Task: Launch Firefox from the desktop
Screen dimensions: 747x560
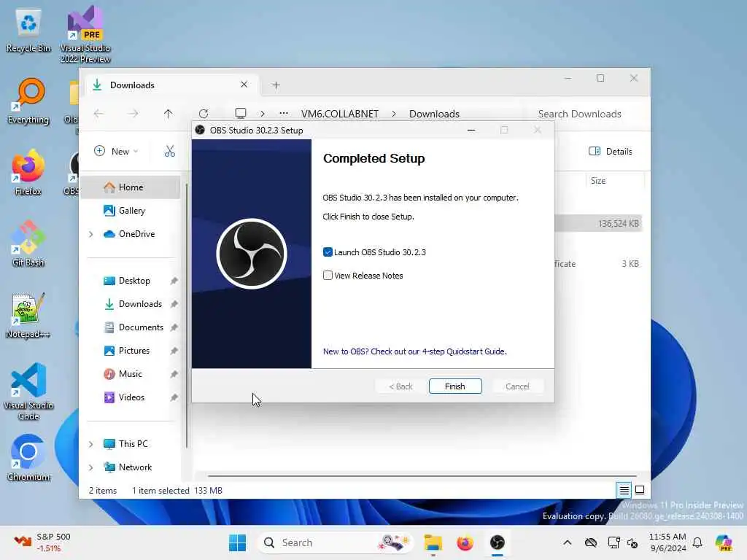Action: point(28,172)
